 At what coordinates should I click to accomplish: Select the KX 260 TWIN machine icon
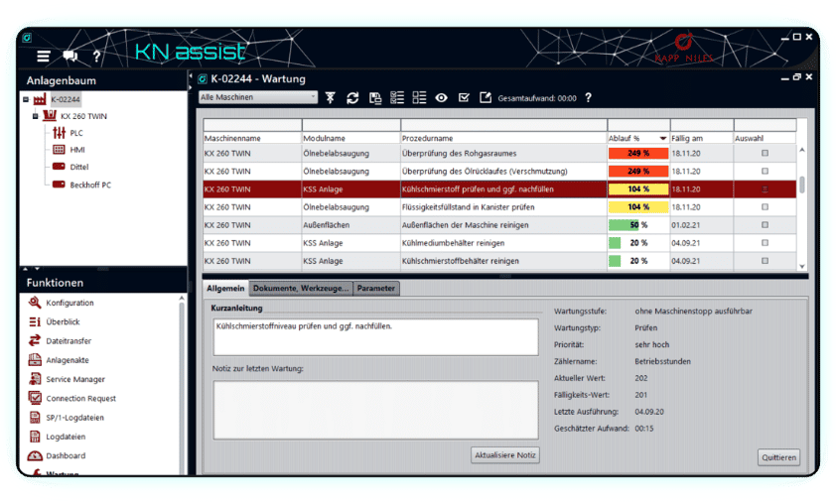click(x=50, y=116)
